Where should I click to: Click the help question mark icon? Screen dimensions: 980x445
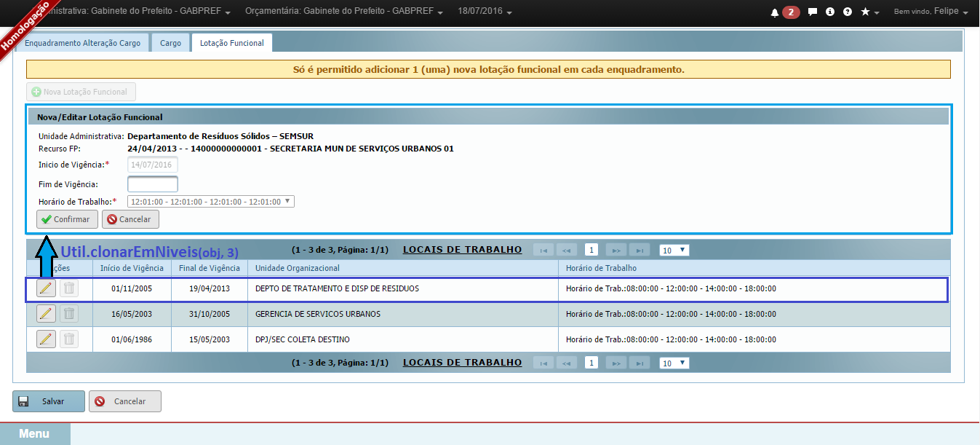pos(848,12)
